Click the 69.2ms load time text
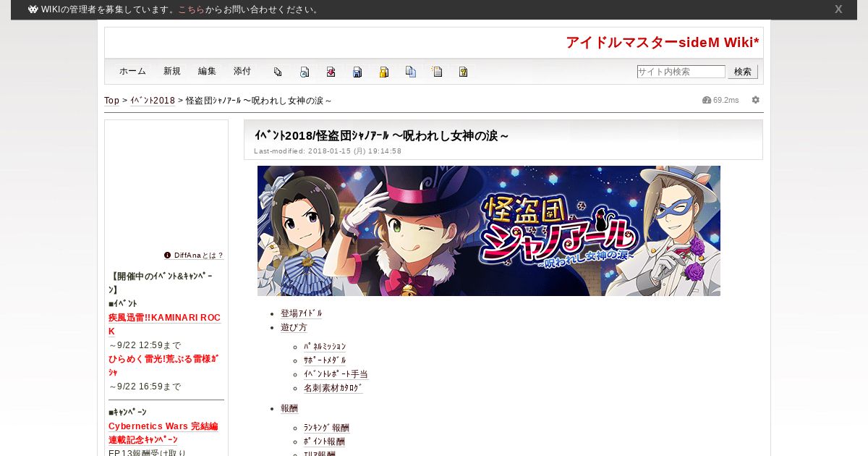The height and width of the screenshot is (456, 868). [726, 100]
